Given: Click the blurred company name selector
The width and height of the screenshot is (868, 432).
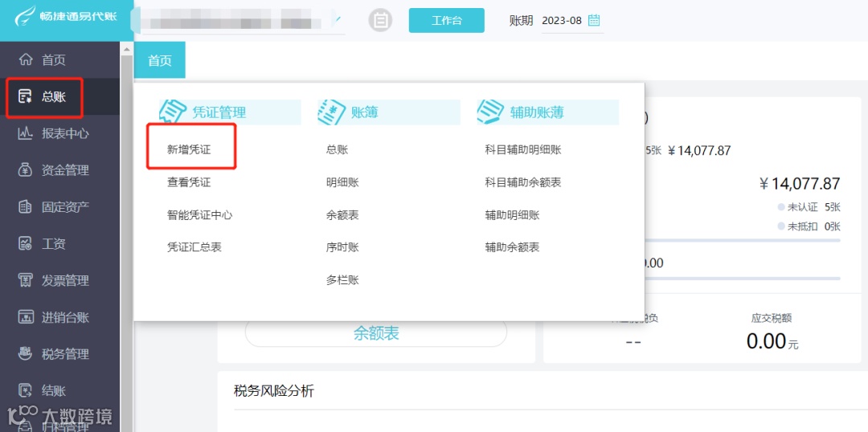Looking at the screenshot, I should point(240,20).
